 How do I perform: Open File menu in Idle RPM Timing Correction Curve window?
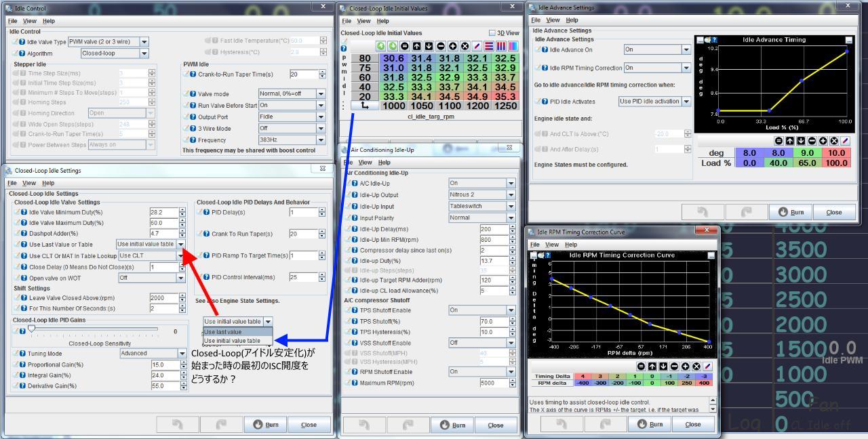[x=535, y=244]
